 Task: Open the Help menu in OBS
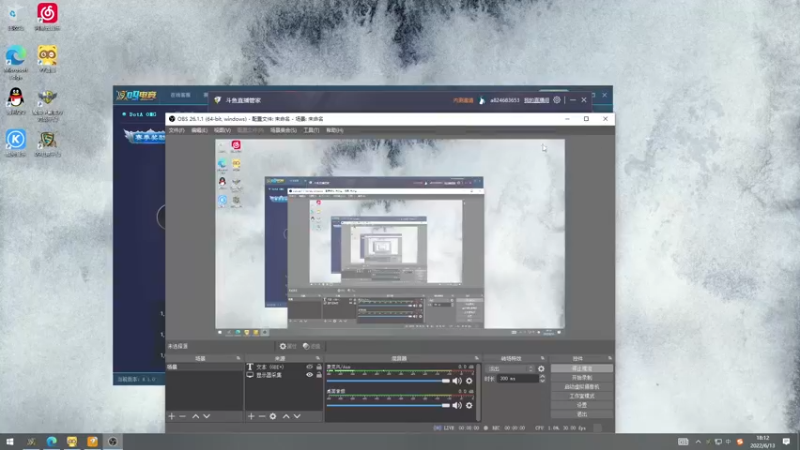pyautogui.click(x=335, y=131)
